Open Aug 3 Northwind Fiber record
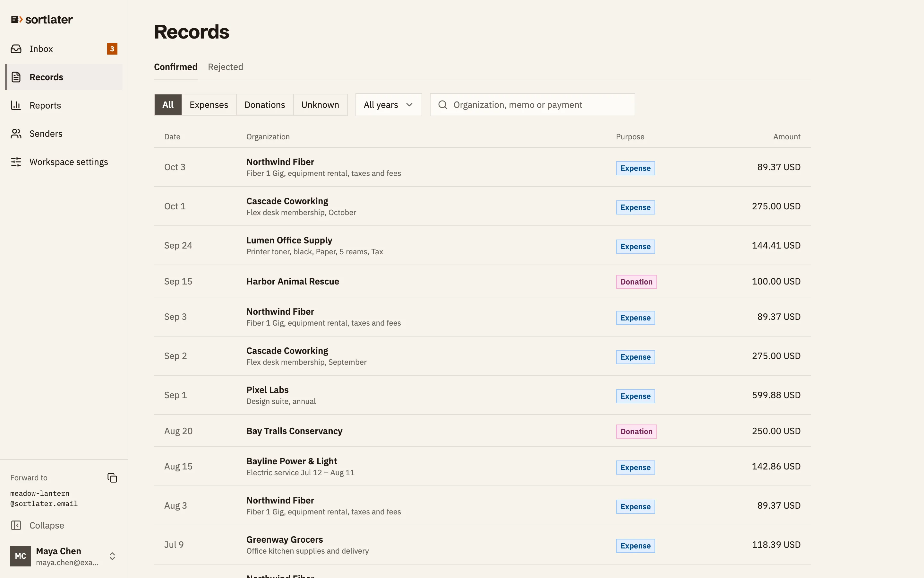 click(x=482, y=506)
